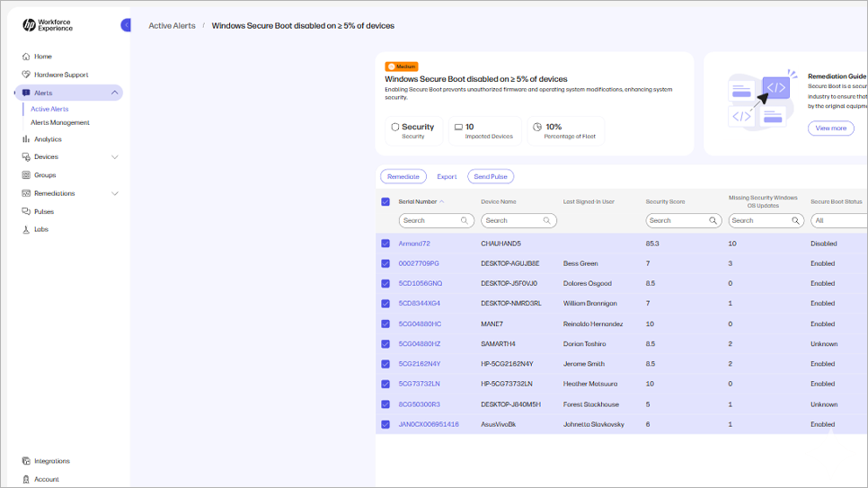Open the Armand72 serial number link
The height and width of the screenshot is (488, 868).
point(414,244)
